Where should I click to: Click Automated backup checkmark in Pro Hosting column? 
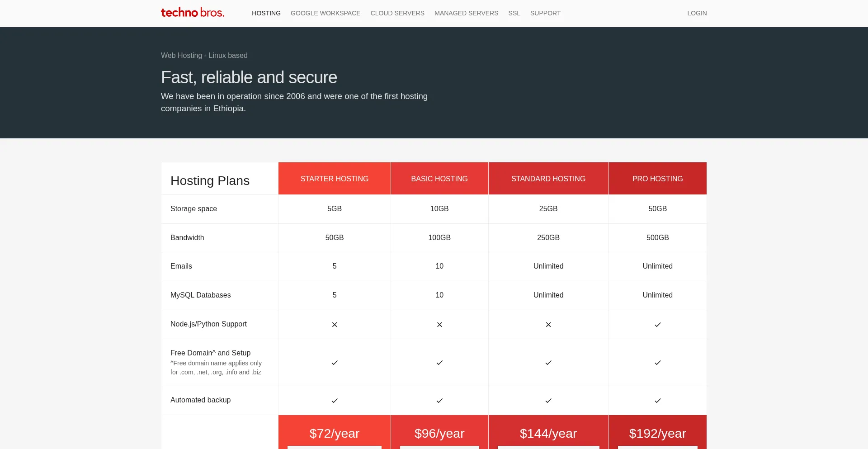[x=658, y=401]
